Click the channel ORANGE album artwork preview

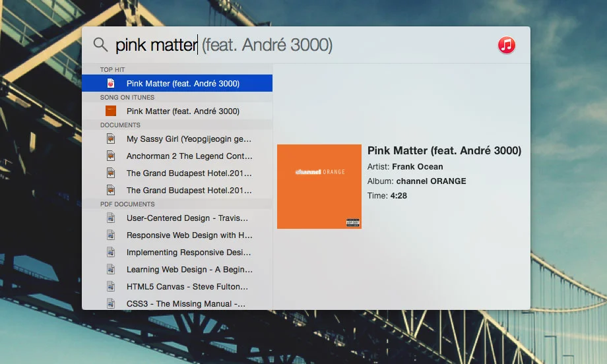(x=319, y=187)
